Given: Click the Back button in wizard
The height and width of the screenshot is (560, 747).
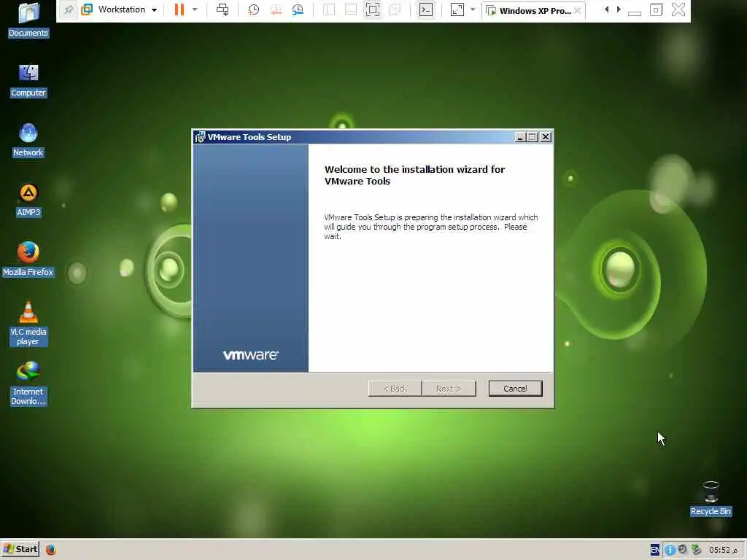Looking at the screenshot, I should coord(395,389).
